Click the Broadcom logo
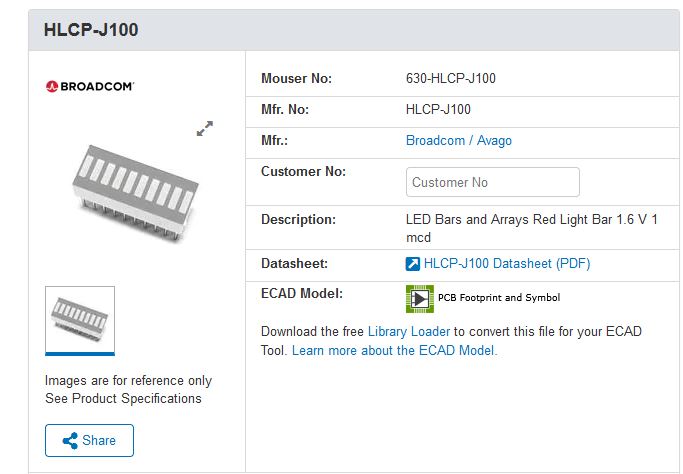Image resolution: width=683 pixels, height=474 pixels. pos(90,86)
